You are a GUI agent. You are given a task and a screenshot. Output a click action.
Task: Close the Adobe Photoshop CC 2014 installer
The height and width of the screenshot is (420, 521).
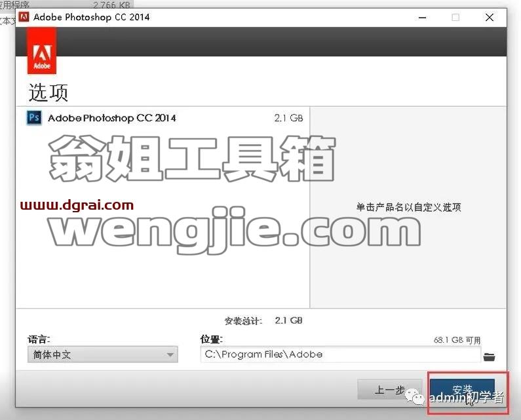pos(490,17)
